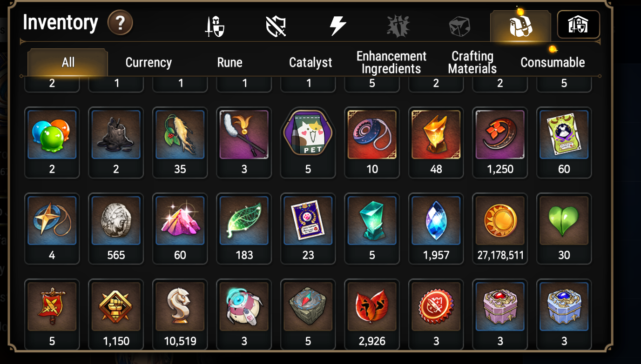Open the Inventory help question mark

[x=120, y=23]
